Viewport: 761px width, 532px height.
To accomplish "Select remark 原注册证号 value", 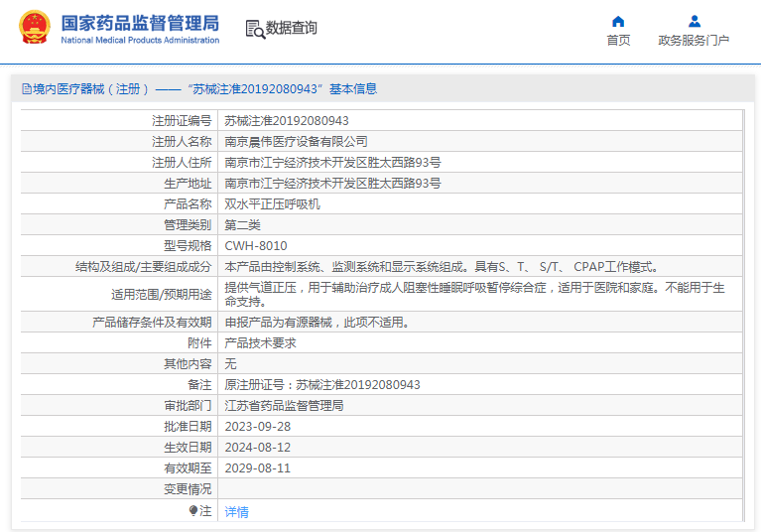I will pyautogui.click(x=322, y=385).
